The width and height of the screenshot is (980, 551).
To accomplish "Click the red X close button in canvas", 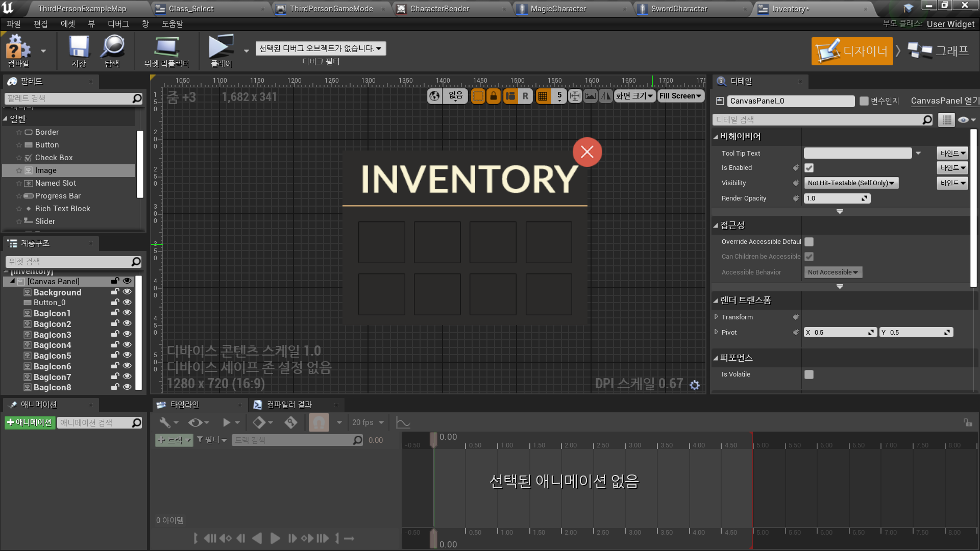I will click(587, 152).
